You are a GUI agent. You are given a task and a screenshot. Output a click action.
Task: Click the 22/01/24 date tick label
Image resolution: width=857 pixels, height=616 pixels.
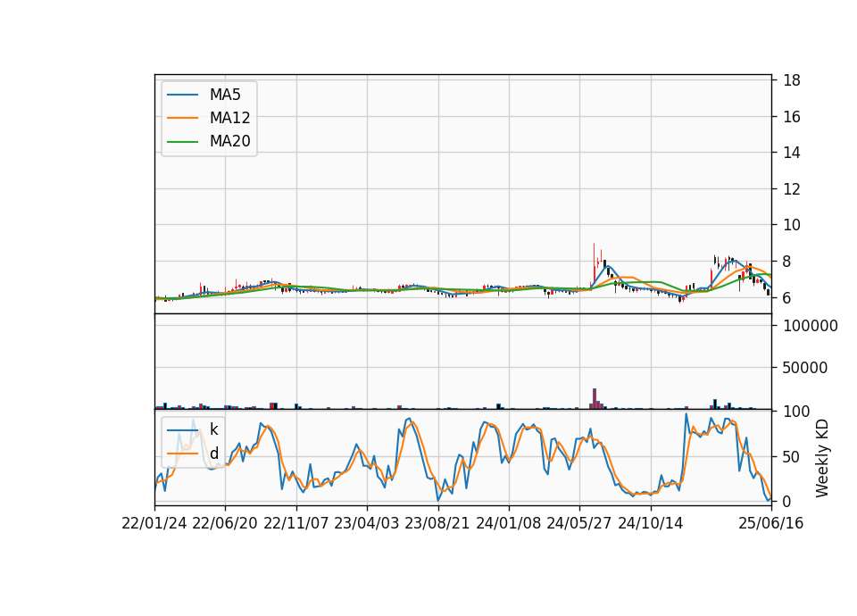tap(154, 523)
